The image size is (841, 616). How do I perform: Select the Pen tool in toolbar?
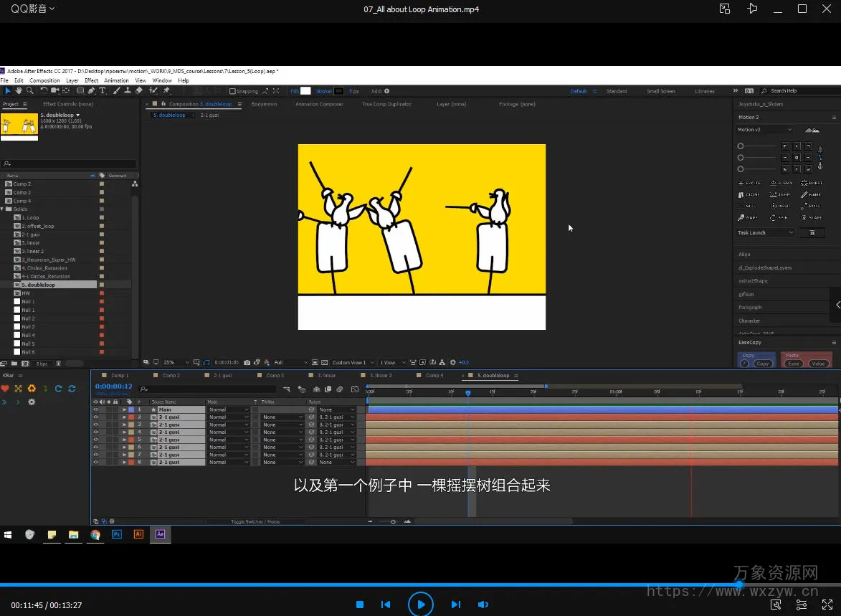click(92, 91)
